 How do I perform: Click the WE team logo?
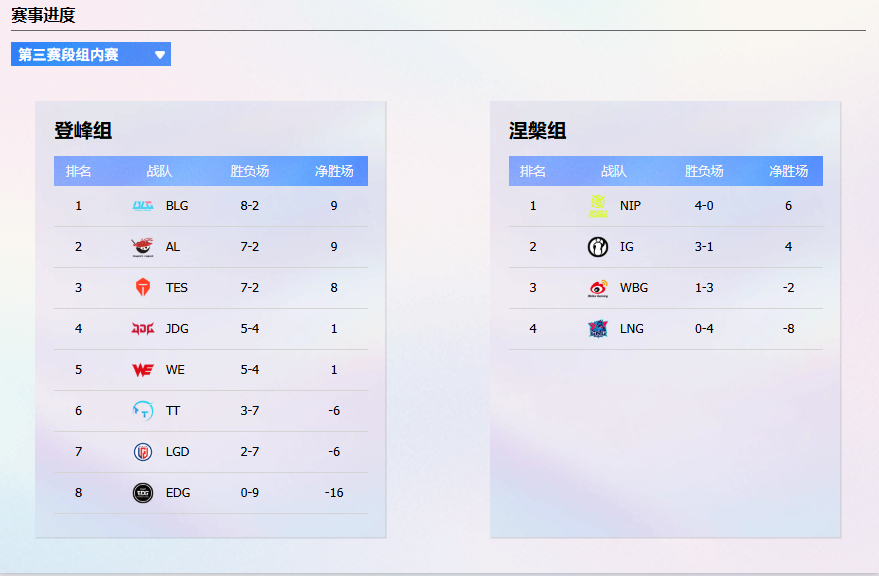[143, 370]
